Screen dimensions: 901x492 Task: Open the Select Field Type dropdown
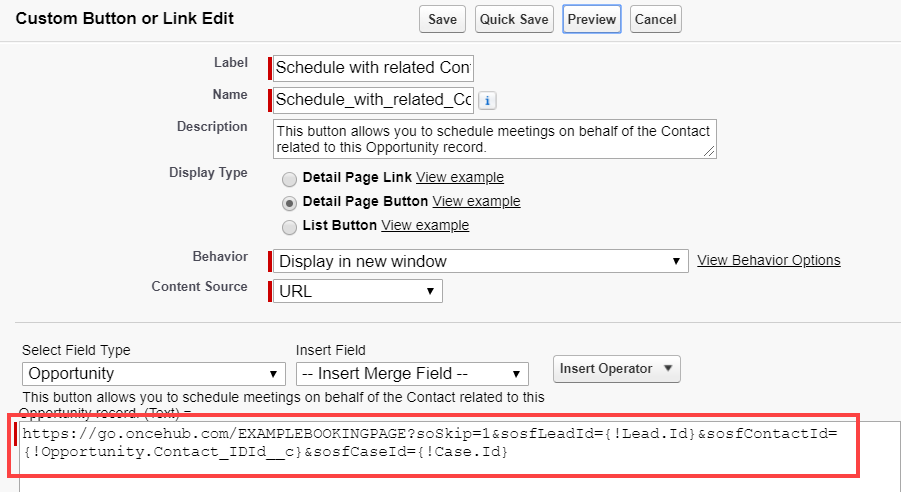tap(153, 374)
